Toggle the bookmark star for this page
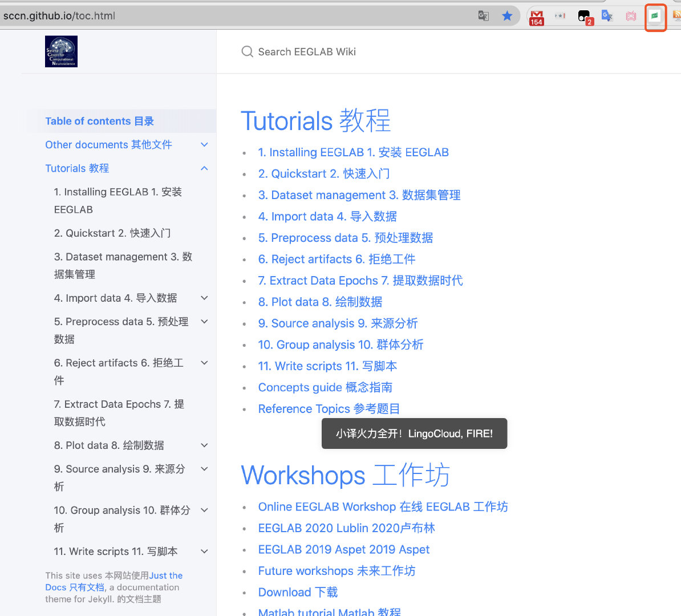Screen dimensions: 681x616 pyautogui.click(x=507, y=16)
